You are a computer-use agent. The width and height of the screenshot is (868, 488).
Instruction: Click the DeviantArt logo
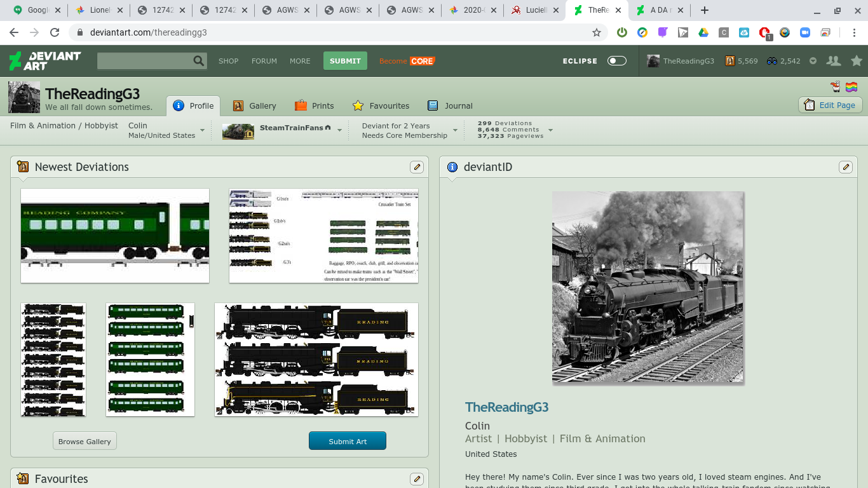tap(44, 61)
